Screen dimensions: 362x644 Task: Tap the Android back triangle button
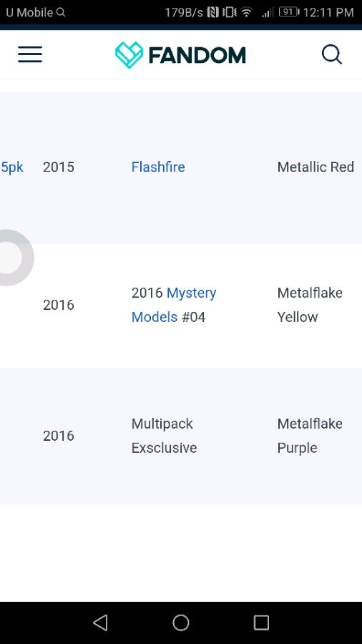click(101, 623)
